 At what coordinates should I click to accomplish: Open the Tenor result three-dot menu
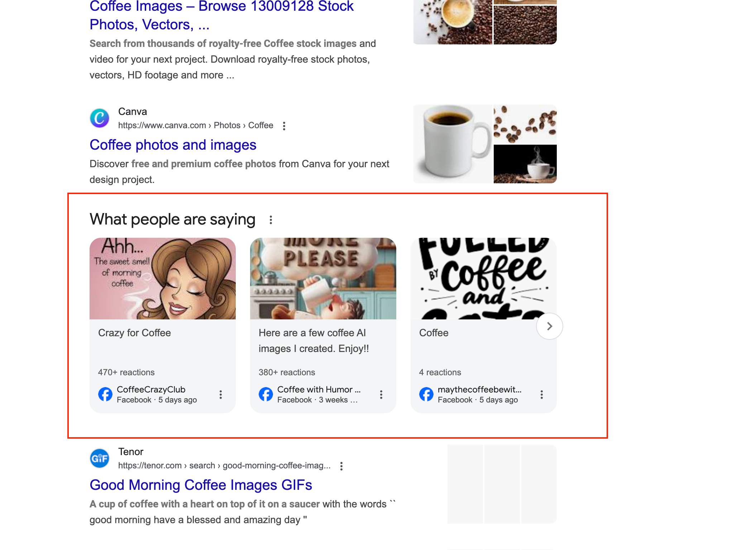[341, 466]
